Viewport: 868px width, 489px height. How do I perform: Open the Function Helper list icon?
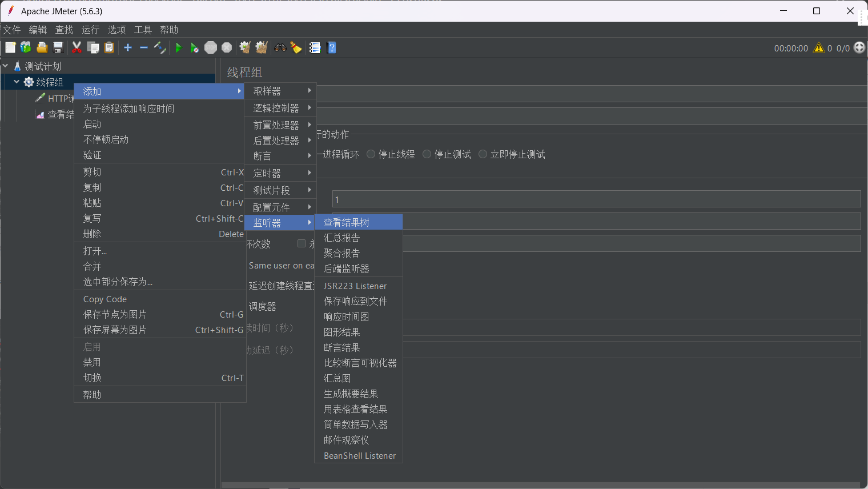315,47
